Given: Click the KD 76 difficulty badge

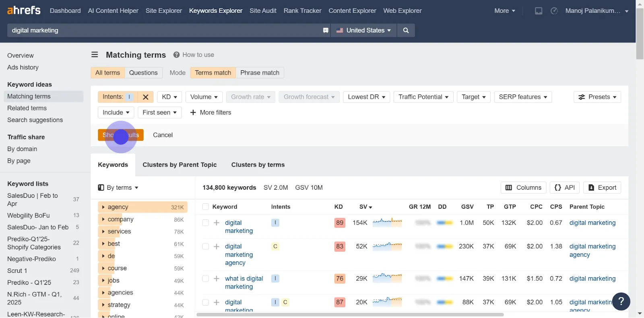Looking at the screenshot, I should (340, 279).
